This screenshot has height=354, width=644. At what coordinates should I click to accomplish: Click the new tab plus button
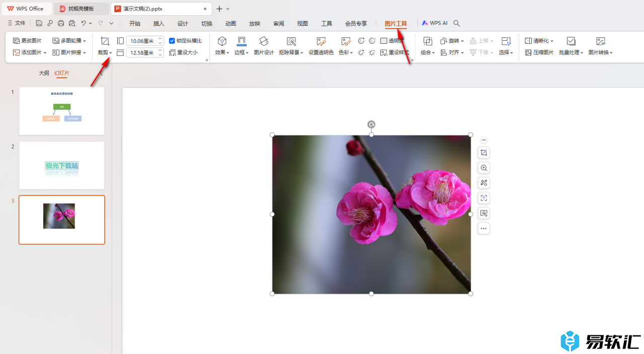219,9
